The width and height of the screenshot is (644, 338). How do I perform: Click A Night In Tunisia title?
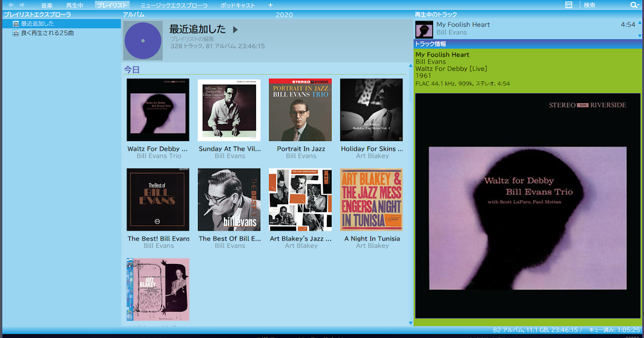(372, 238)
